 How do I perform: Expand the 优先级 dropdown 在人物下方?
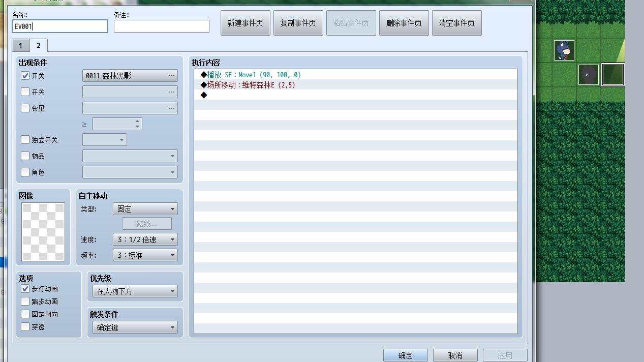pyautogui.click(x=135, y=291)
